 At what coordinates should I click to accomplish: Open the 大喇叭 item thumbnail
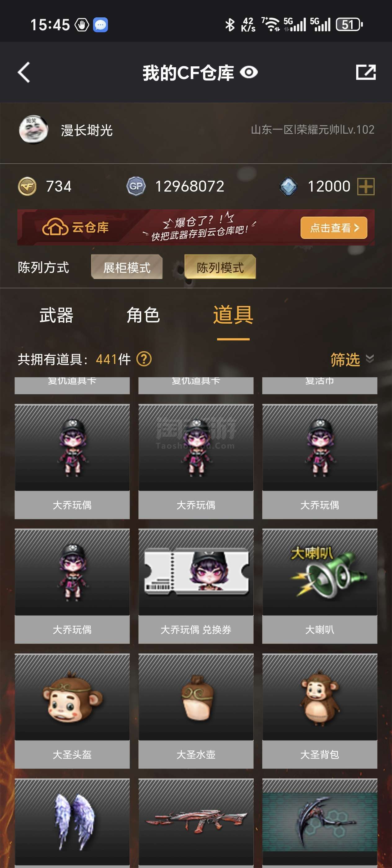pyautogui.click(x=319, y=572)
